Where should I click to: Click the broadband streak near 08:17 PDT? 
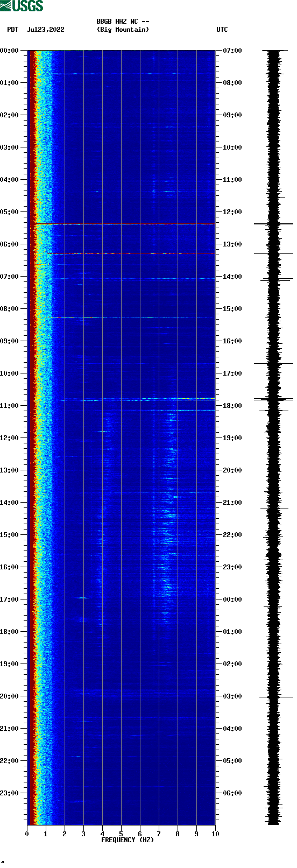click(129, 317)
